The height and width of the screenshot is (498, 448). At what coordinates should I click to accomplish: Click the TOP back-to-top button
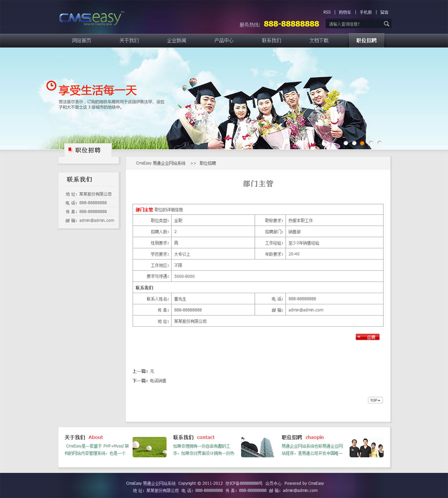(375, 400)
